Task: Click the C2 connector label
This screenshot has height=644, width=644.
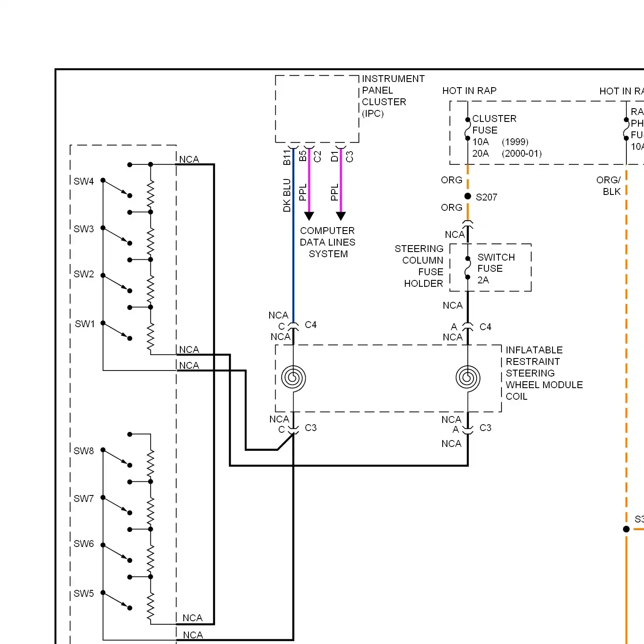Action: coord(317,156)
